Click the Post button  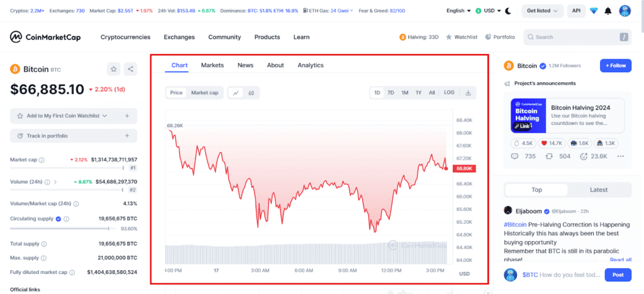coord(618,275)
